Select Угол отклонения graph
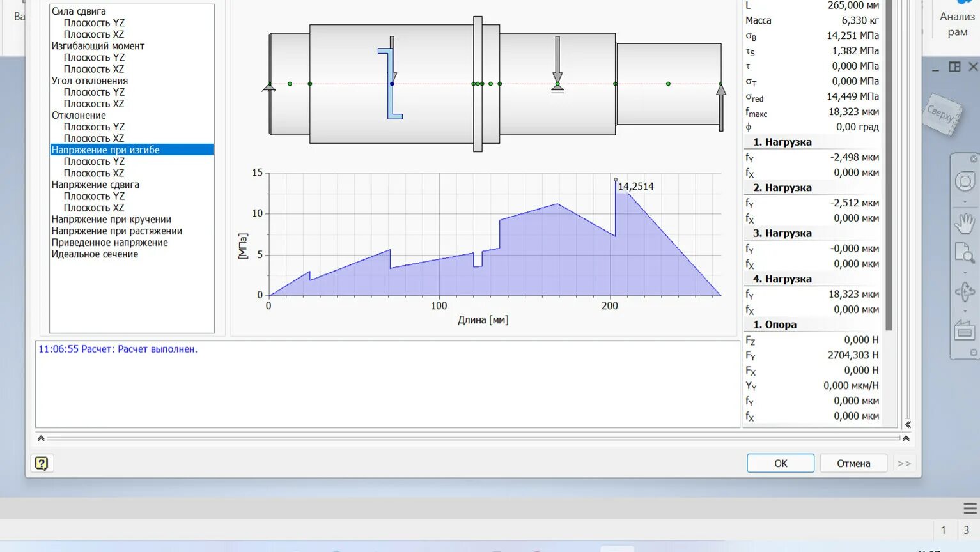The width and height of the screenshot is (980, 552). 89,80
